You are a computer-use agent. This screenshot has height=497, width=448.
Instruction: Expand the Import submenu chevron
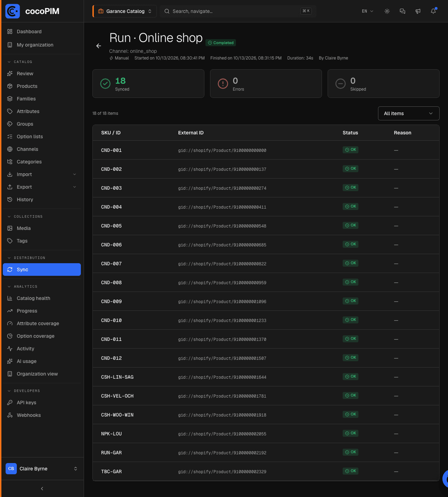[x=75, y=174]
